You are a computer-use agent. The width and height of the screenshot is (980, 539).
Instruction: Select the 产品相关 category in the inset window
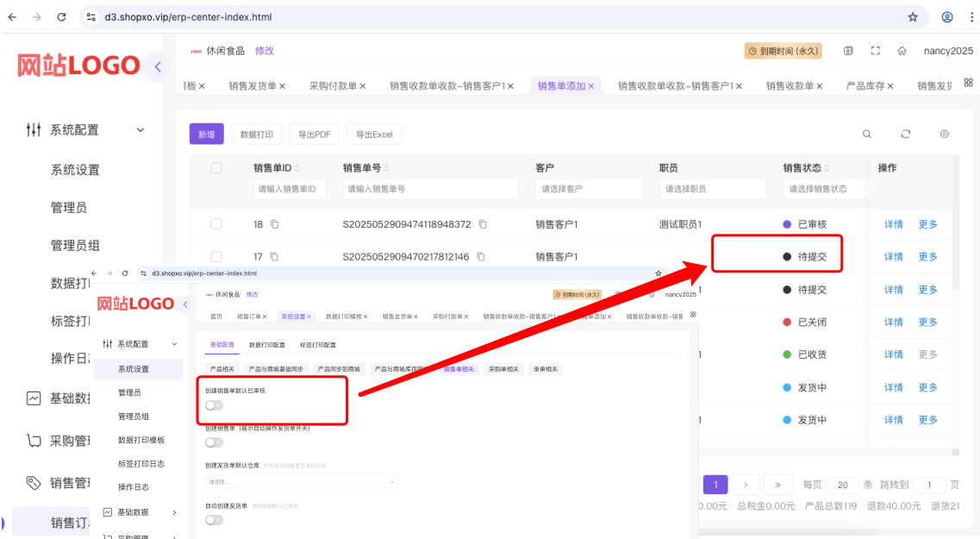[x=222, y=369]
